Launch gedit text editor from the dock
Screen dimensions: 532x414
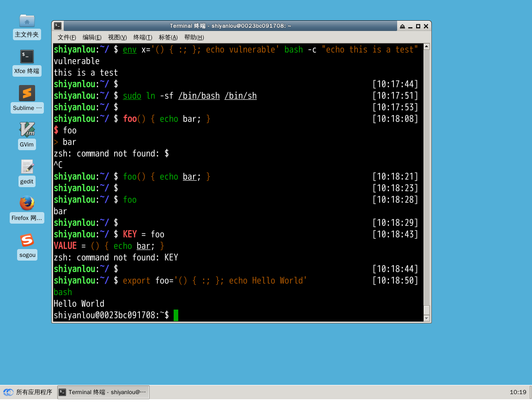(27, 167)
